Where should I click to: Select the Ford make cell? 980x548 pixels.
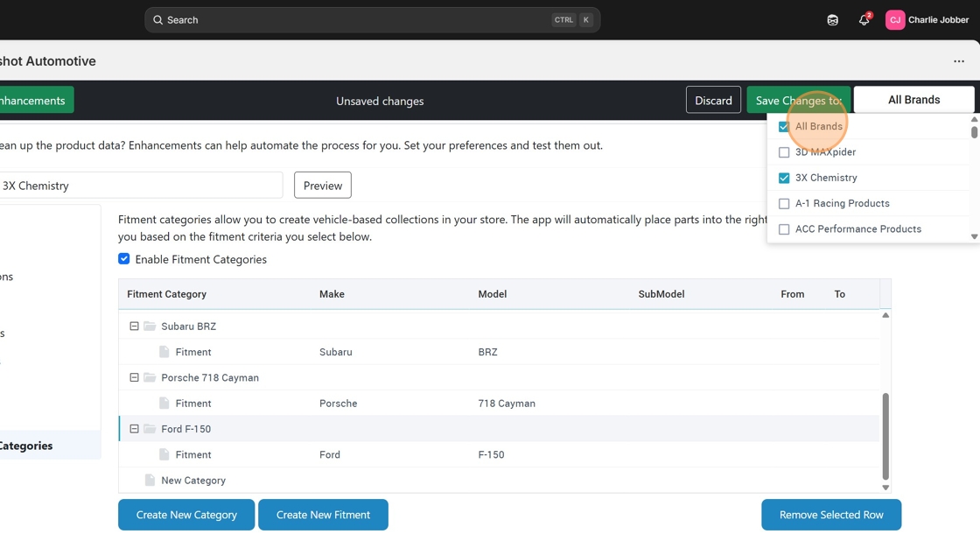(x=329, y=454)
